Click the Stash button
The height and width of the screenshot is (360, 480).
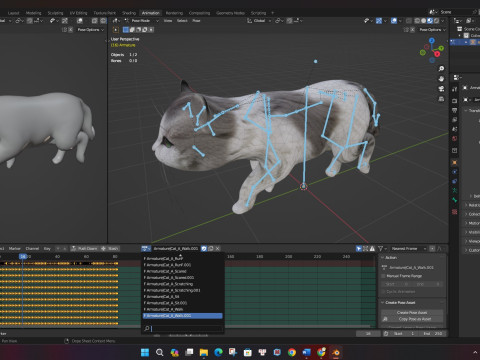(x=110, y=248)
